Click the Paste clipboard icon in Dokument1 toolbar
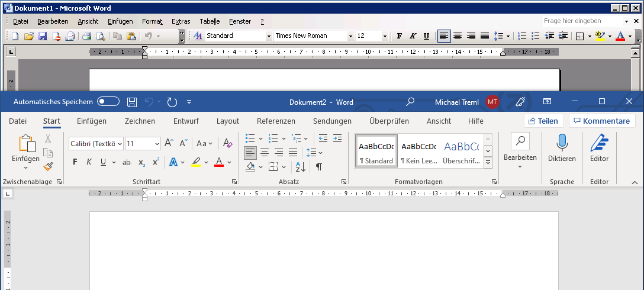Image resolution: width=644 pixels, height=290 pixels. click(131, 36)
